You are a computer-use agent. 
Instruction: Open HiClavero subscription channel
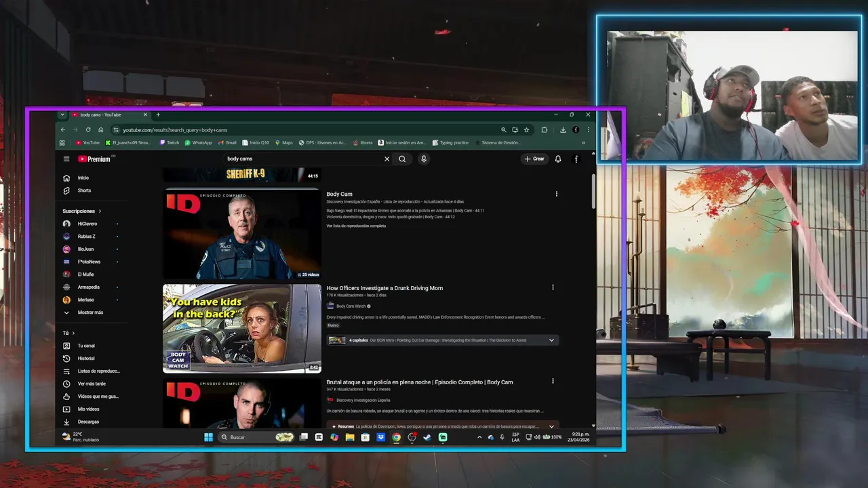87,224
